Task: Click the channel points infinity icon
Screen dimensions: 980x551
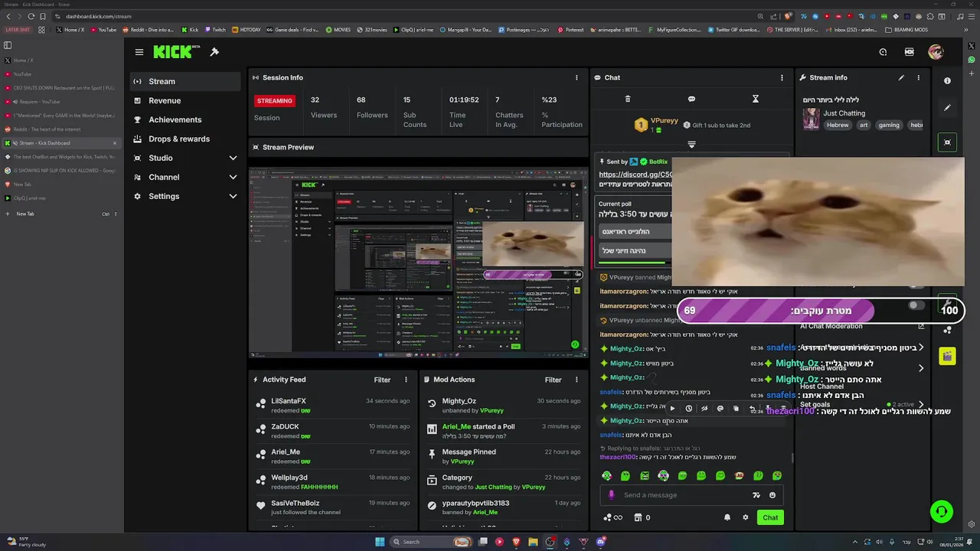Action: pyautogui.click(x=612, y=517)
